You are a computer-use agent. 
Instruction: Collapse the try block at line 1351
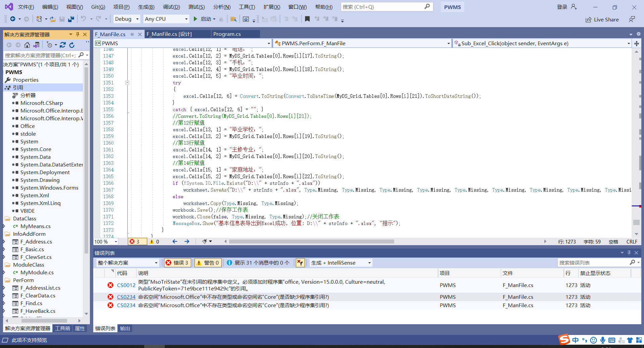127,82
